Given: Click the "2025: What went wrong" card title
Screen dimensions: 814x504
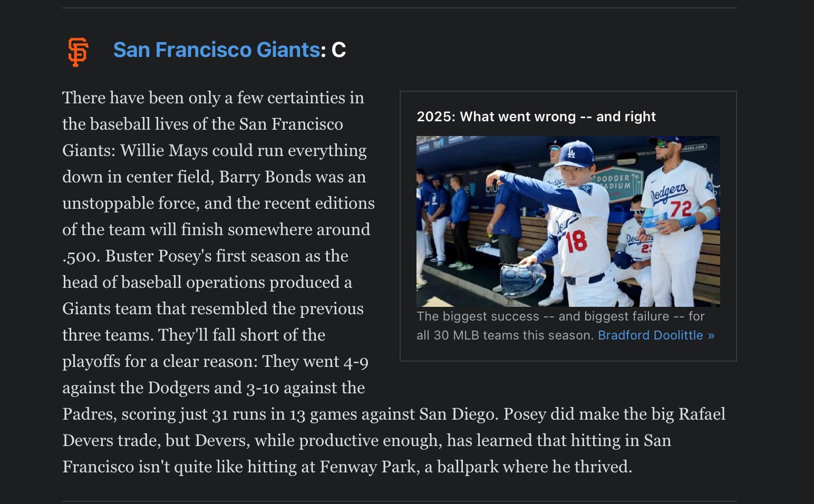Looking at the screenshot, I should point(536,117).
